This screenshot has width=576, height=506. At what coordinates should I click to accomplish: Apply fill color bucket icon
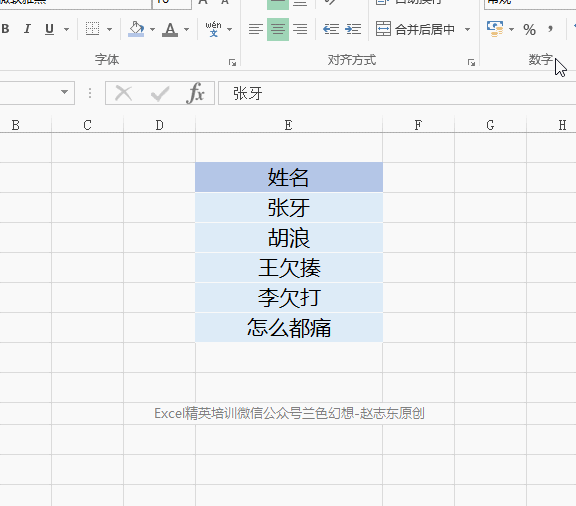tap(136, 29)
